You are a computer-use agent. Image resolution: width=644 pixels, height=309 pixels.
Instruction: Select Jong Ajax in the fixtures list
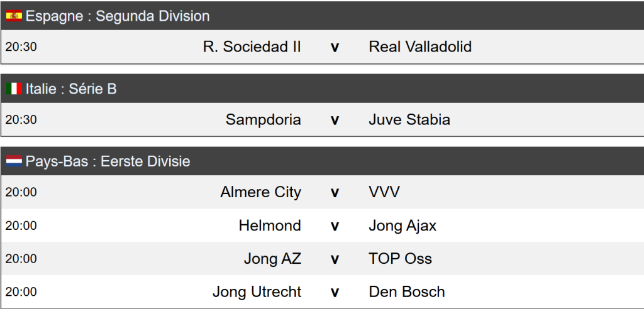coord(402,225)
